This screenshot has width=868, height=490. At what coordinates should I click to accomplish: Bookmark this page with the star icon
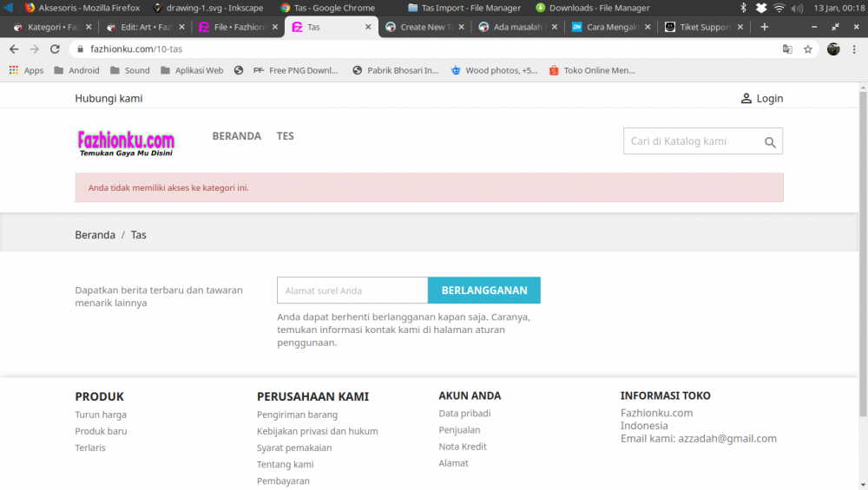[x=807, y=49]
